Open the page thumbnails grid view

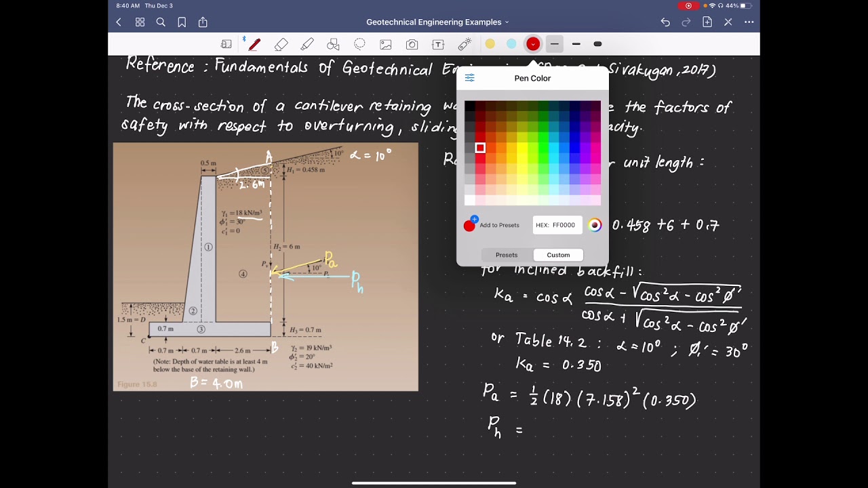(140, 22)
